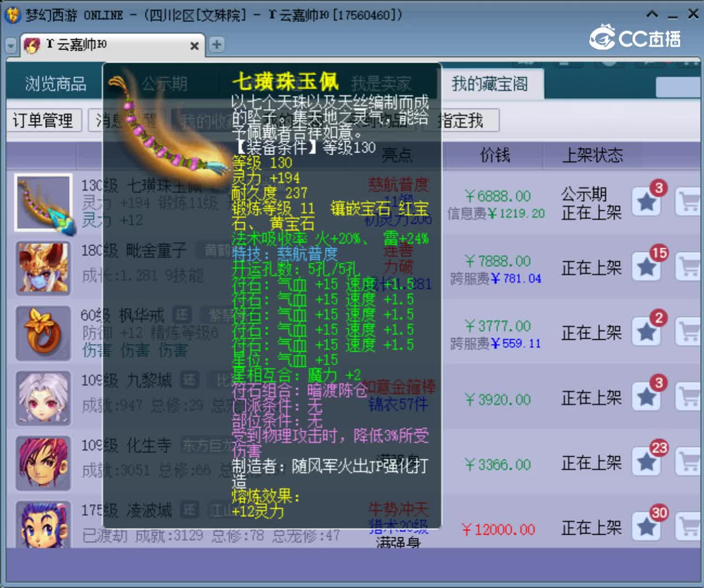Add 化生寺 character listing to cart
This screenshot has height=588, width=704.
point(689,463)
